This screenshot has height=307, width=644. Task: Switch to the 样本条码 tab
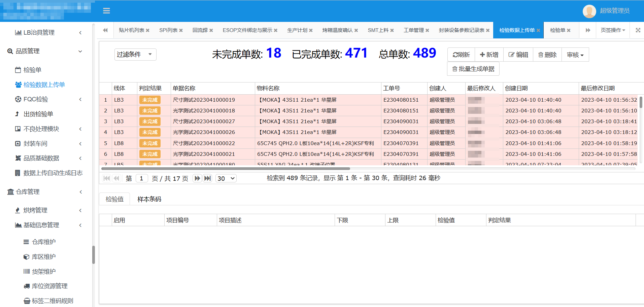tap(149, 199)
